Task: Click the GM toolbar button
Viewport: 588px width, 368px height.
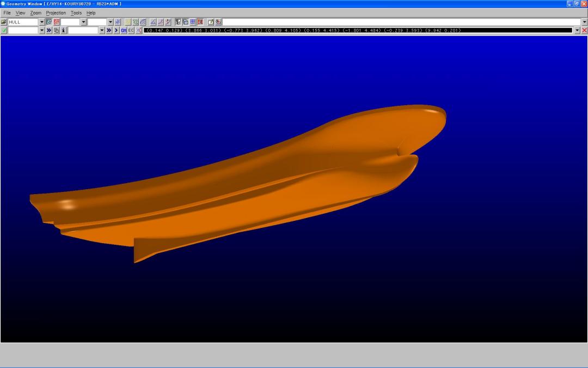Action: click(124, 31)
